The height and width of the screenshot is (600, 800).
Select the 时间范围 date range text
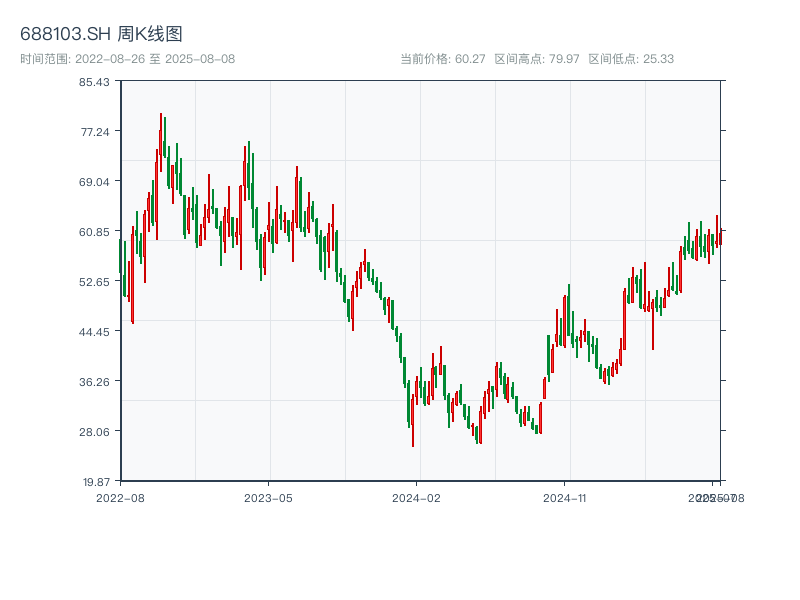(127, 59)
